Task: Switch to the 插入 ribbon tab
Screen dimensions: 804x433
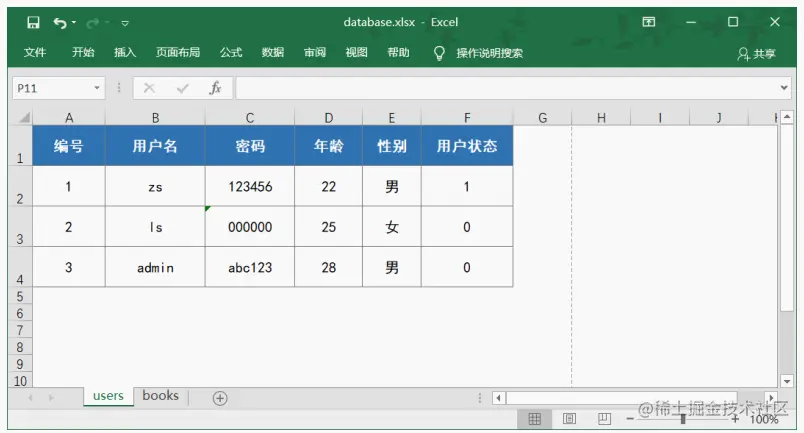Action: click(x=125, y=52)
